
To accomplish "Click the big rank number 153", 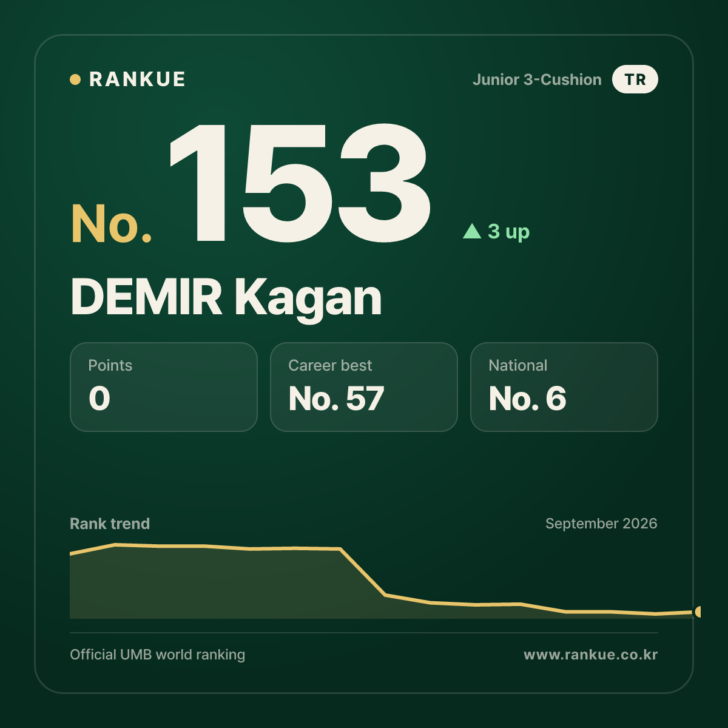I will click(301, 183).
